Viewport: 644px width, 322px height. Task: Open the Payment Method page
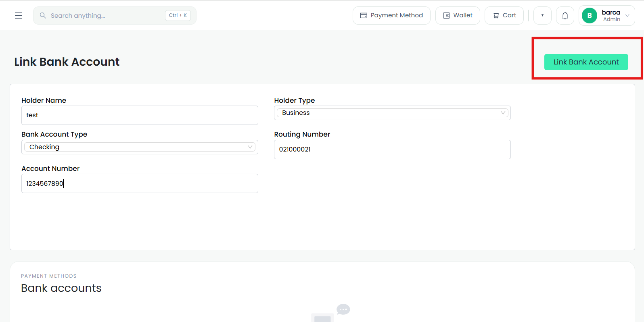coord(391,15)
